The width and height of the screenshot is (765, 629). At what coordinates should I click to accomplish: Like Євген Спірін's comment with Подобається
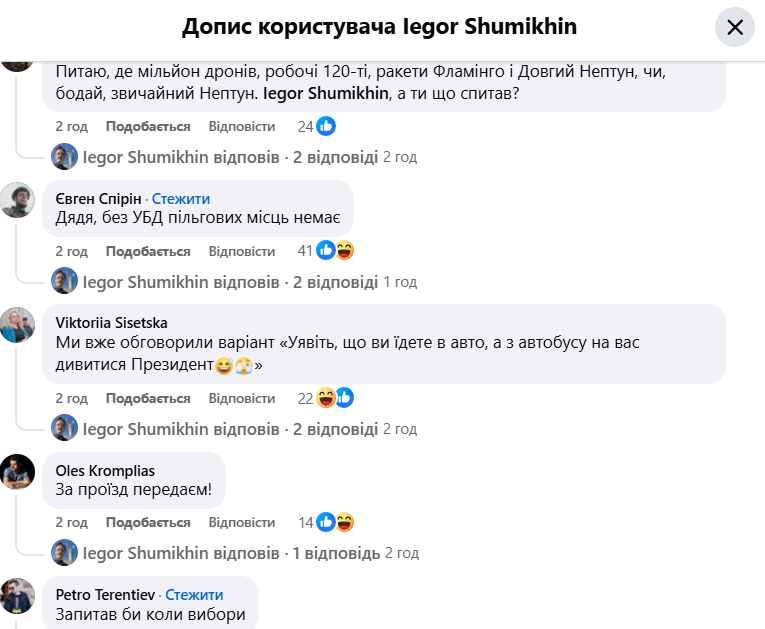(x=148, y=251)
